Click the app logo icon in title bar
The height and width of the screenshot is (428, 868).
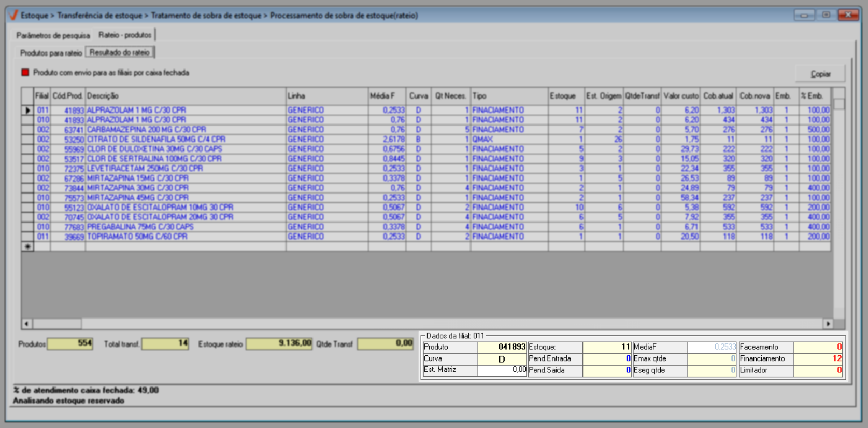point(13,15)
